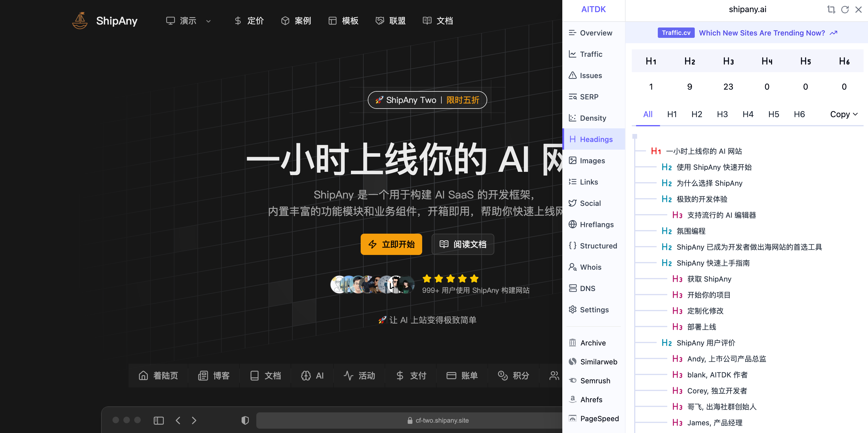This screenshot has width=868, height=433.
Task: Open the Issues warning section
Action: (x=590, y=75)
